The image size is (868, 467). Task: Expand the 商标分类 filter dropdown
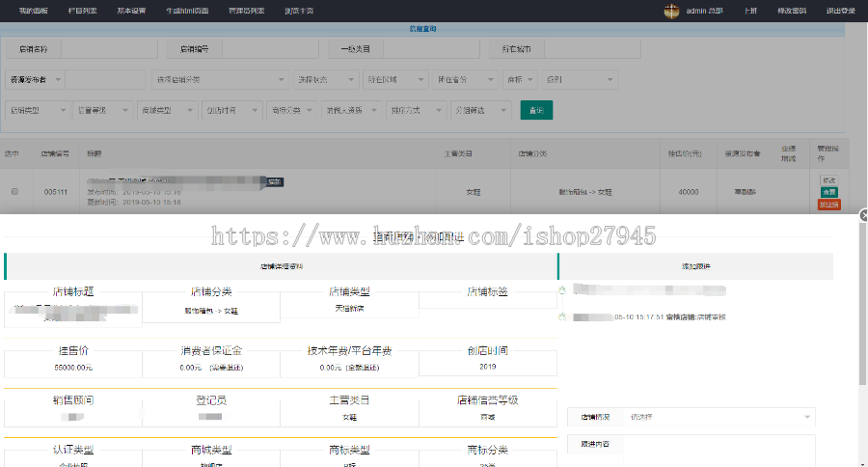click(291, 110)
